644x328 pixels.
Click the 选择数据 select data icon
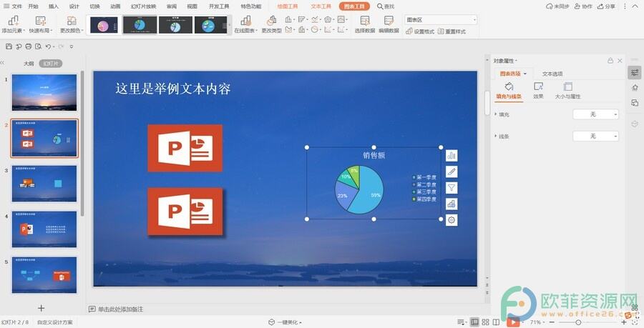(x=365, y=21)
